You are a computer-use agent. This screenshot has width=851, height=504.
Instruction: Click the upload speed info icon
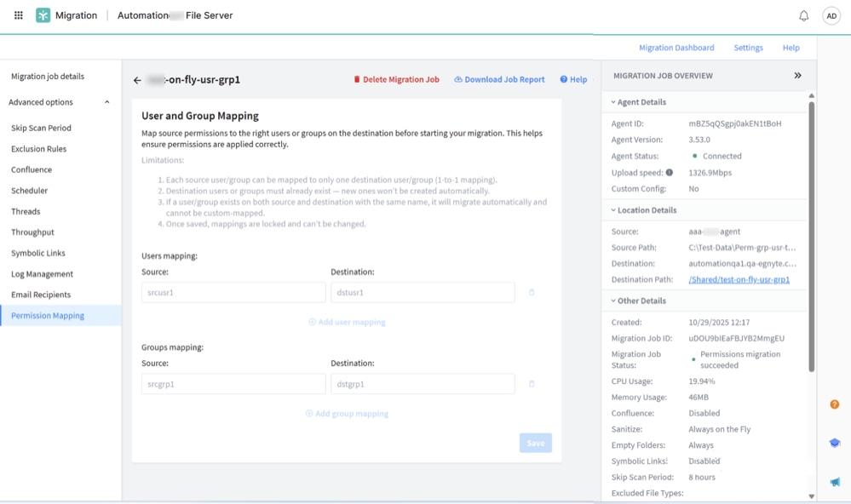pyautogui.click(x=670, y=173)
